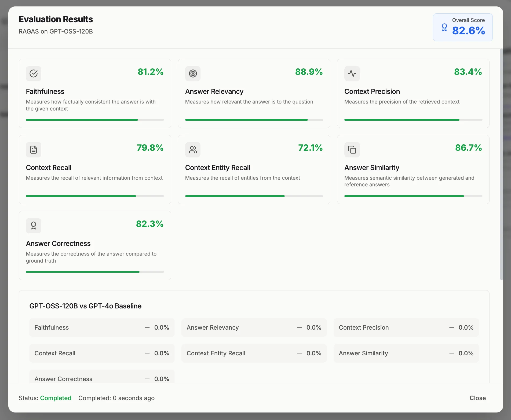511x420 pixels.
Task: Click the green Completed status text
Action: pos(56,398)
